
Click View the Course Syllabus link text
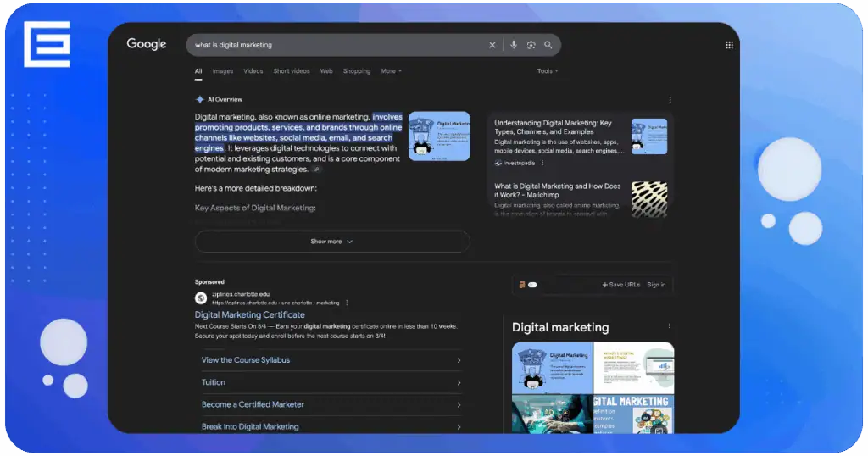[x=245, y=359]
